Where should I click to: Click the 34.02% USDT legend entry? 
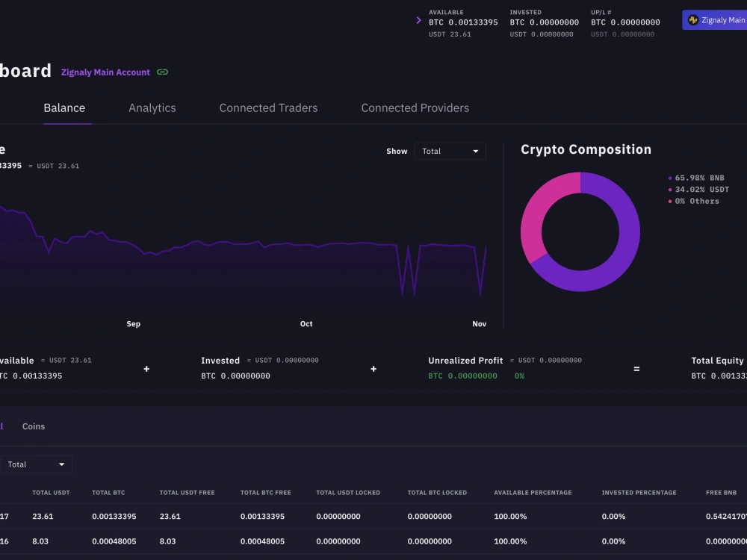coord(698,189)
